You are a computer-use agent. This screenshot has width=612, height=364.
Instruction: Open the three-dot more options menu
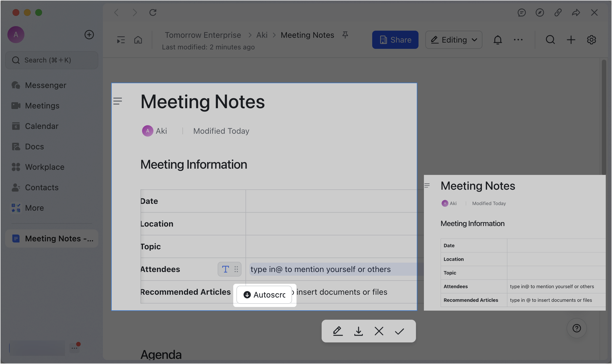(518, 40)
